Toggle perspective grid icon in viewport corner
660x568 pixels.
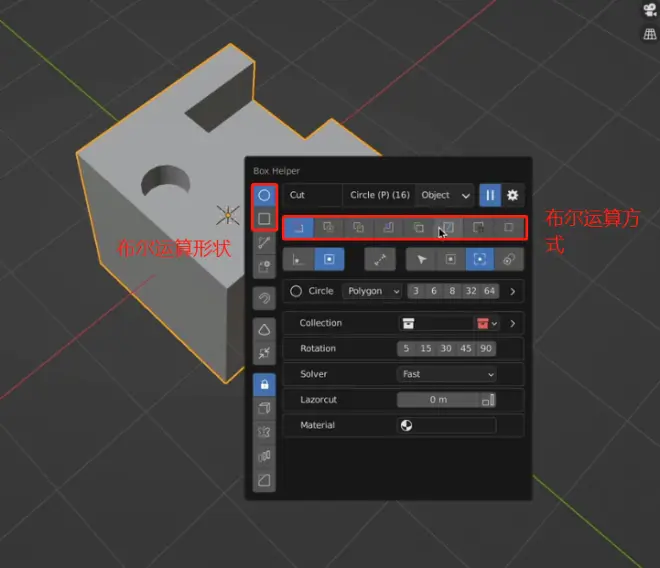650,34
